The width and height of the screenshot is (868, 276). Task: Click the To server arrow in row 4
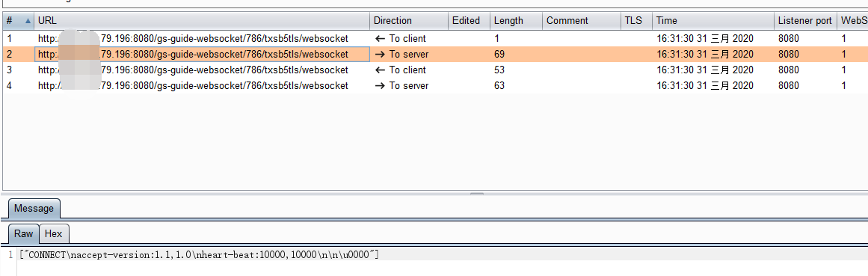click(380, 85)
